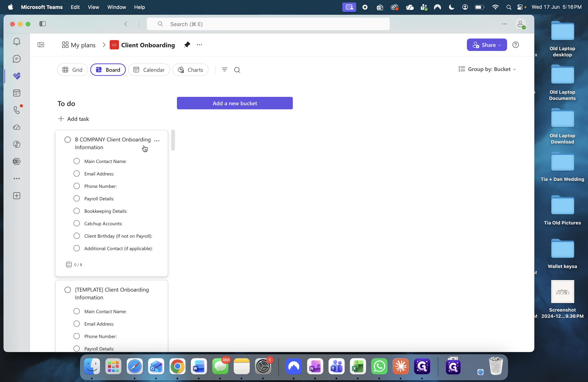Check Phone Number in B COMPANY card

77,186
